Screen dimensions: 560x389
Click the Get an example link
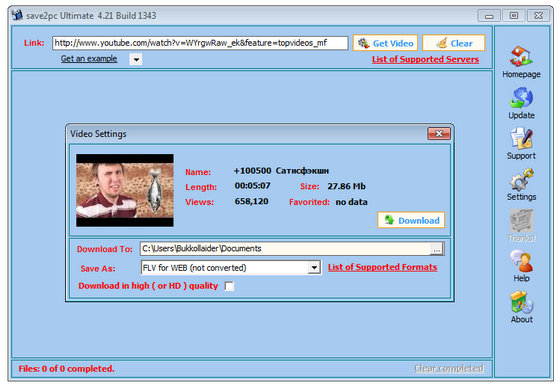coord(89,59)
